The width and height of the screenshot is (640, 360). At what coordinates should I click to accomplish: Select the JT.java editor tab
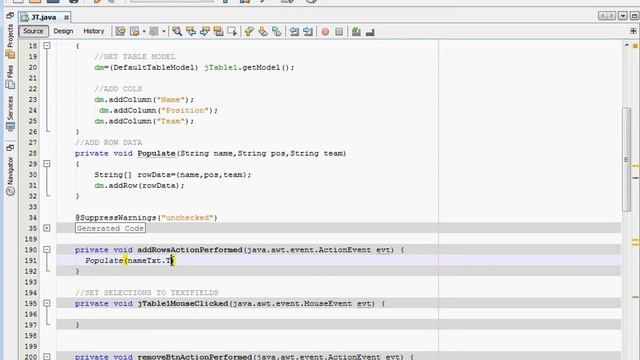(43, 17)
